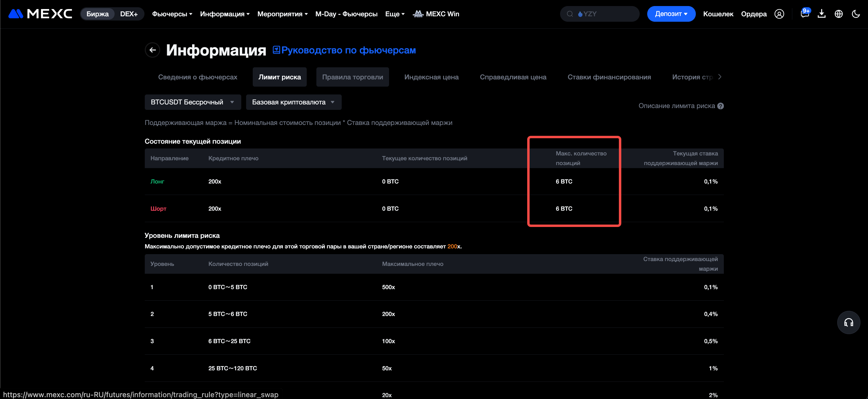Click the 6 BTC~25 BTC range cell
This screenshot has height=399, width=868.
pyautogui.click(x=230, y=341)
